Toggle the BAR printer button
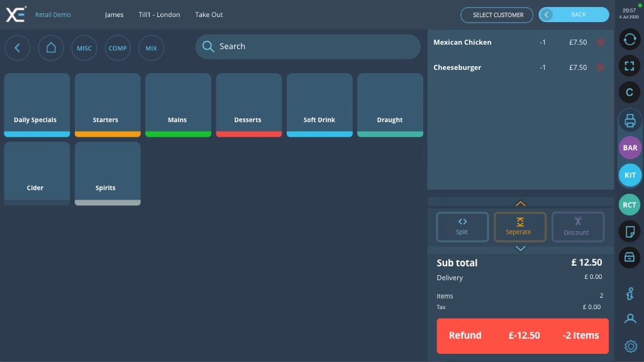The height and width of the screenshot is (362, 644). [x=630, y=148]
